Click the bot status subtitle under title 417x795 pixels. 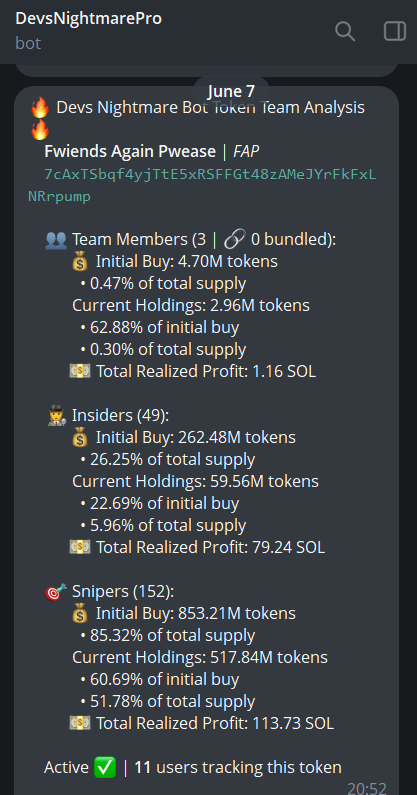28,43
